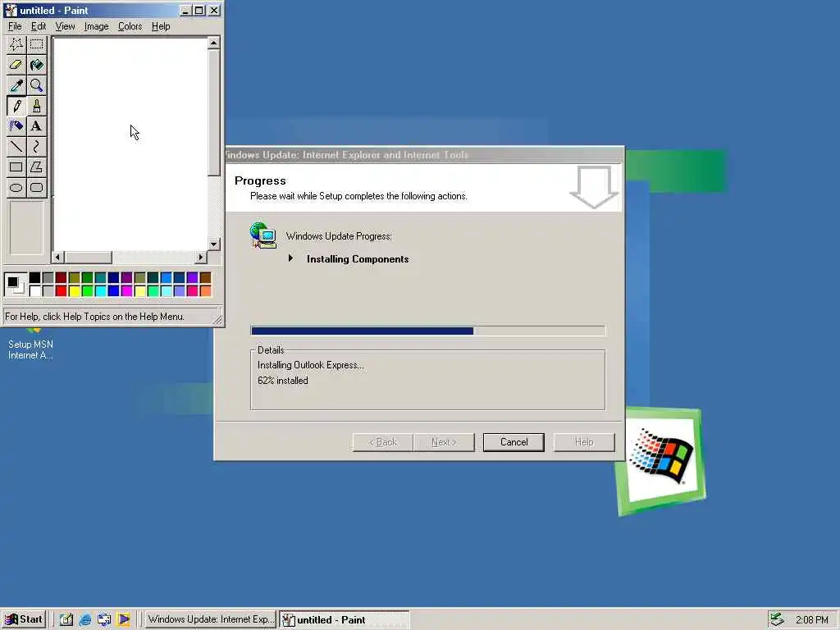The width and height of the screenshot is (840, 630).
Task: Open Paint's File menu
Action: pyautogui.click(x=15, y=26)
